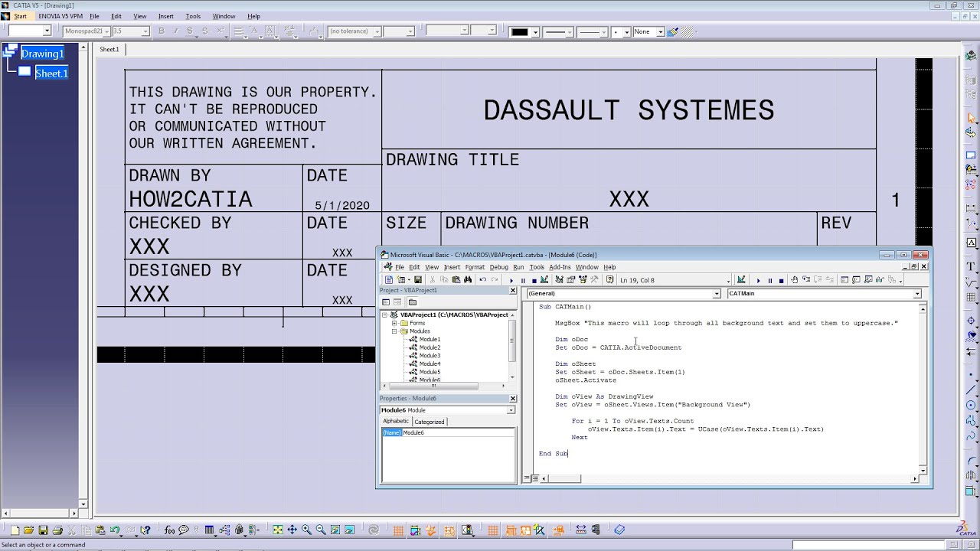Open the ENOVIA V5 VPM menu

tap(60, 16)
